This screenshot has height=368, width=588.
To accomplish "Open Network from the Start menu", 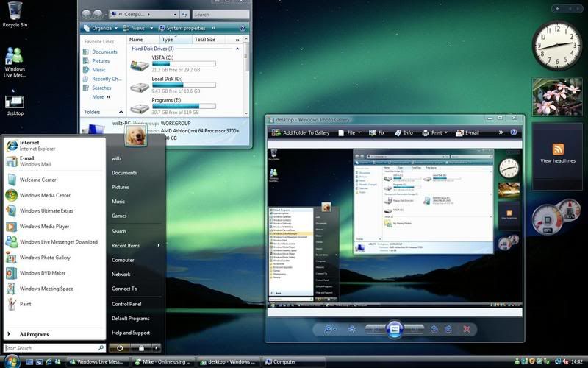I will pos(121,275).
